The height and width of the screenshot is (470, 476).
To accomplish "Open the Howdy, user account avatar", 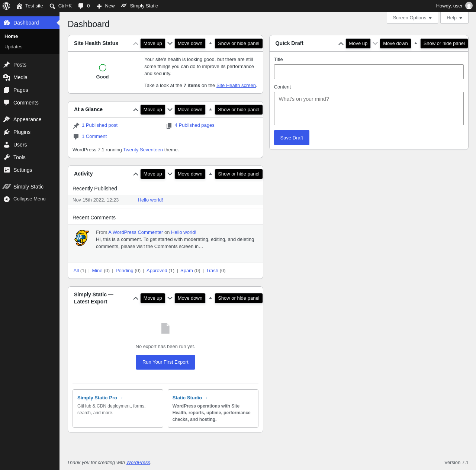I will (x=469, y=6).
